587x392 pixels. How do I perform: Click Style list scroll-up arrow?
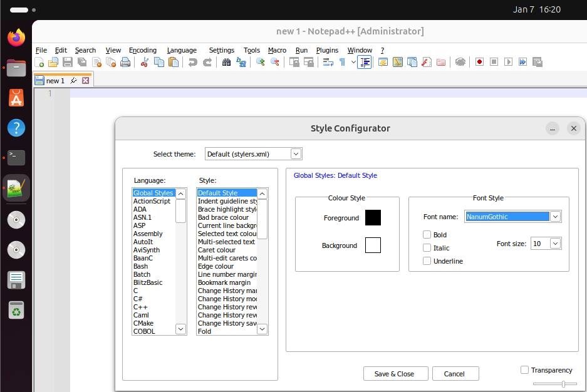(262, 193)
